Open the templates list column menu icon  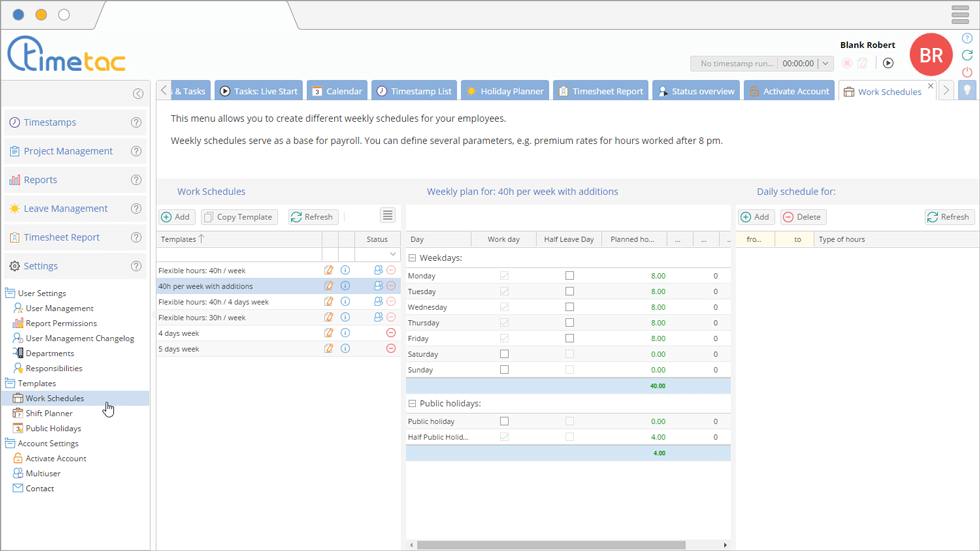click(388, 216)
